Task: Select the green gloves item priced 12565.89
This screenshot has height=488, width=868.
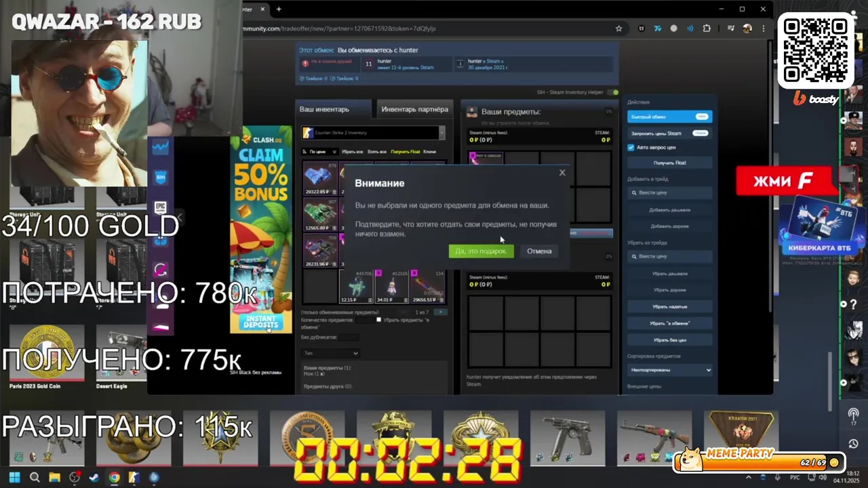Action: tap(320, 215)
